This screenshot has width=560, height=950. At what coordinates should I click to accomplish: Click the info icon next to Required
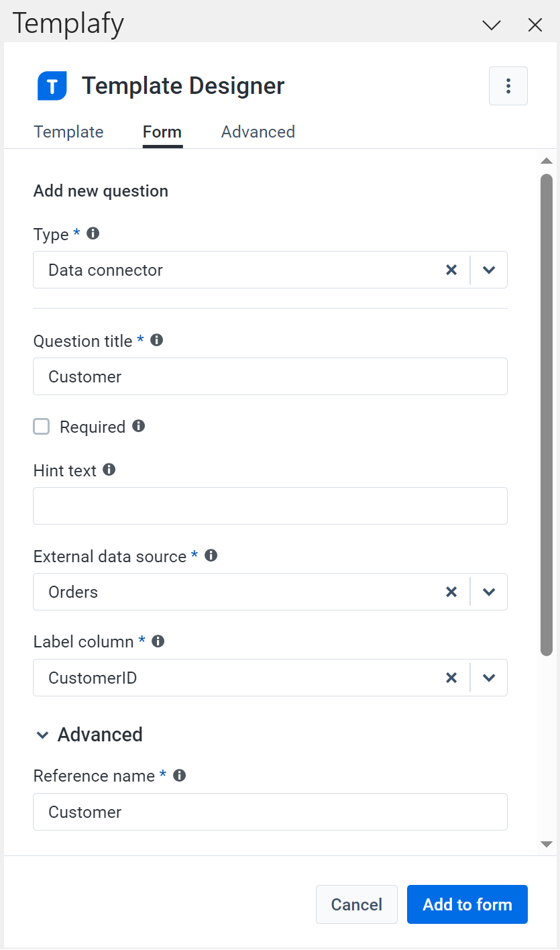click(x=139, y=425)
